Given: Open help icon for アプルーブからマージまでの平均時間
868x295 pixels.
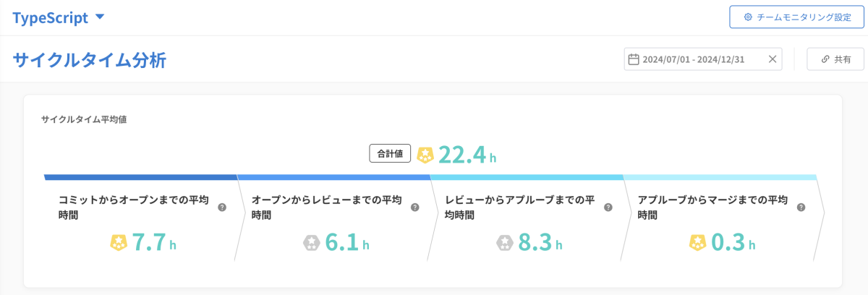Looking at the screenshot, I should (x=801, y=207).
